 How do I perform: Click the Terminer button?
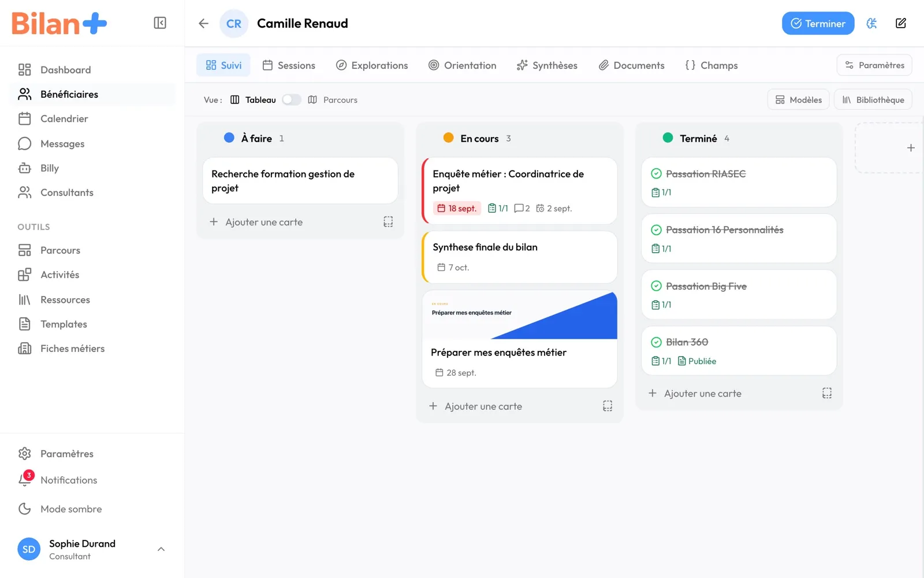[818, 23]
